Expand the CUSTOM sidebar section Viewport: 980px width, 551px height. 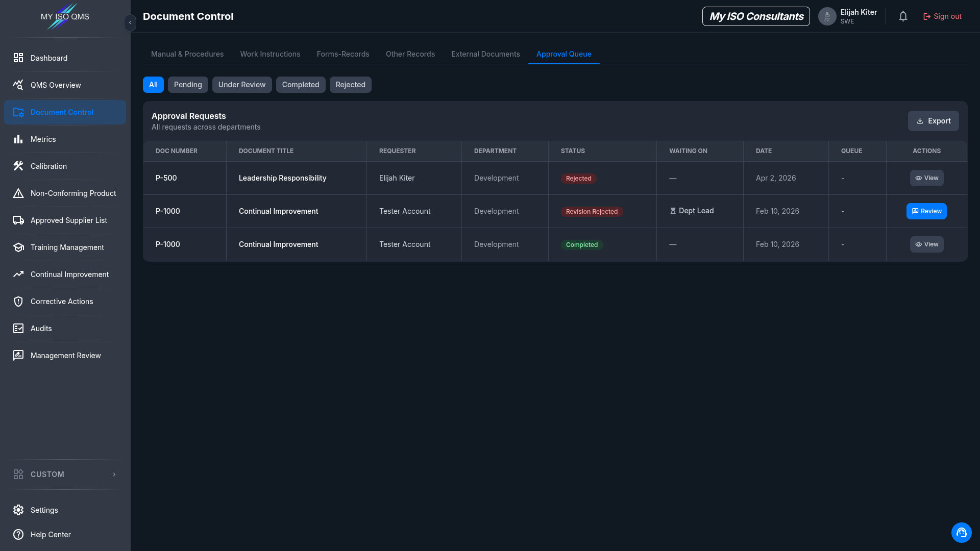(x=65, y=474)
